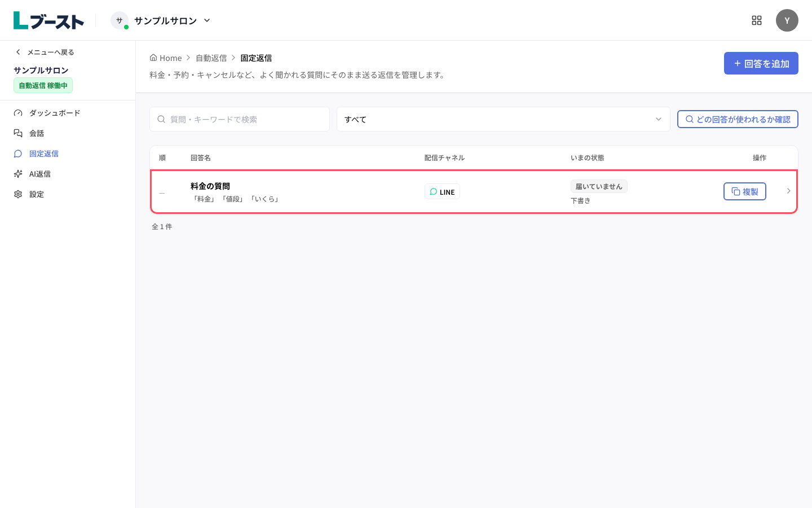Click the 自動返信 稼働中 badge
This screenshot has height=508, width=812.
click(x=43, y=85)
